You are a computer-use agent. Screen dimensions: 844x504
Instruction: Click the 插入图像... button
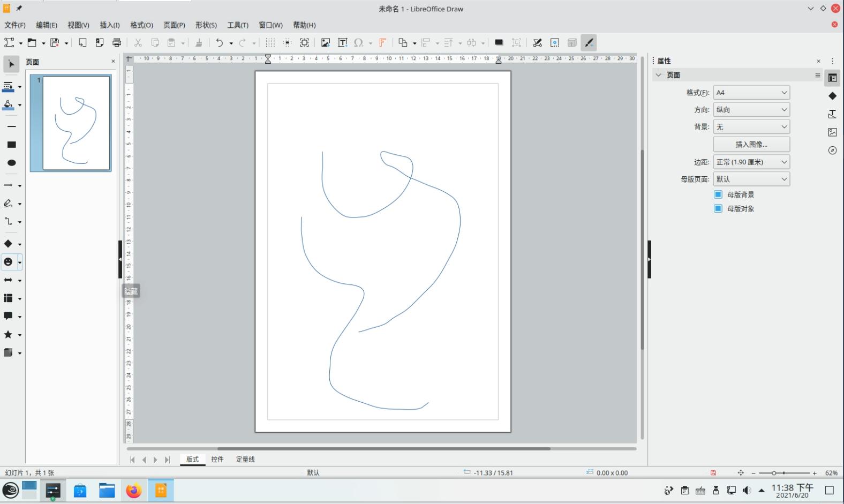751,144
